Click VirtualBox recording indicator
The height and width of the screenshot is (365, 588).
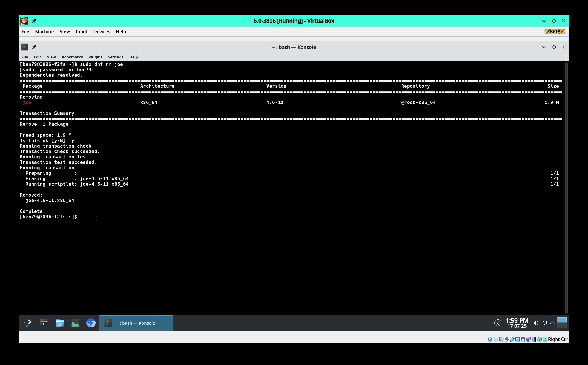(528, 339)
